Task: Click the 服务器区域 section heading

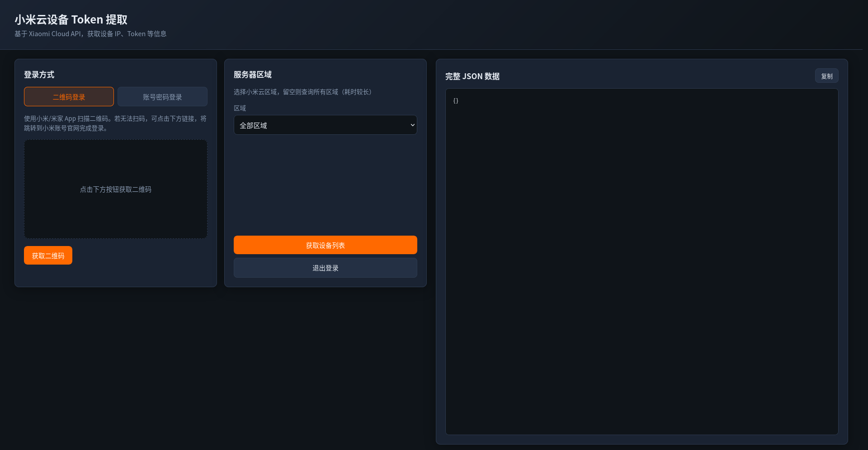Action: [x=253, y=75]
